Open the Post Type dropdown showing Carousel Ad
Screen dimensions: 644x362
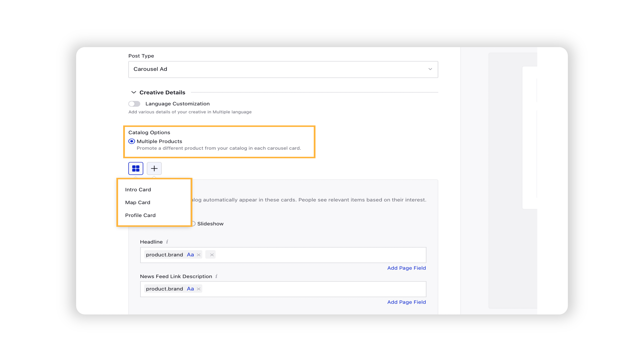283,69
